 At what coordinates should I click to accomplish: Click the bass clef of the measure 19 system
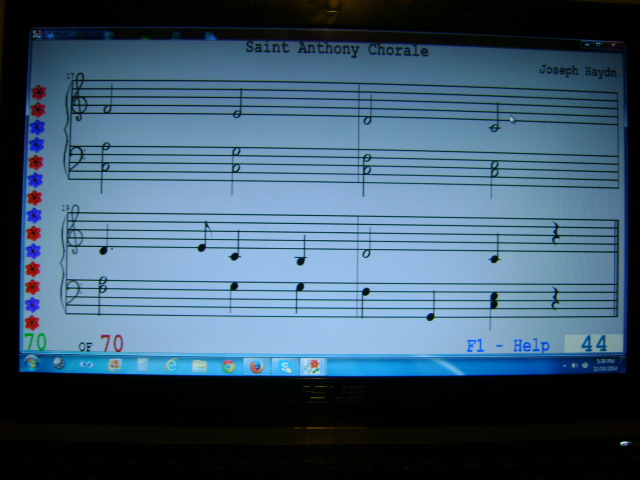[x=75, y=291]
